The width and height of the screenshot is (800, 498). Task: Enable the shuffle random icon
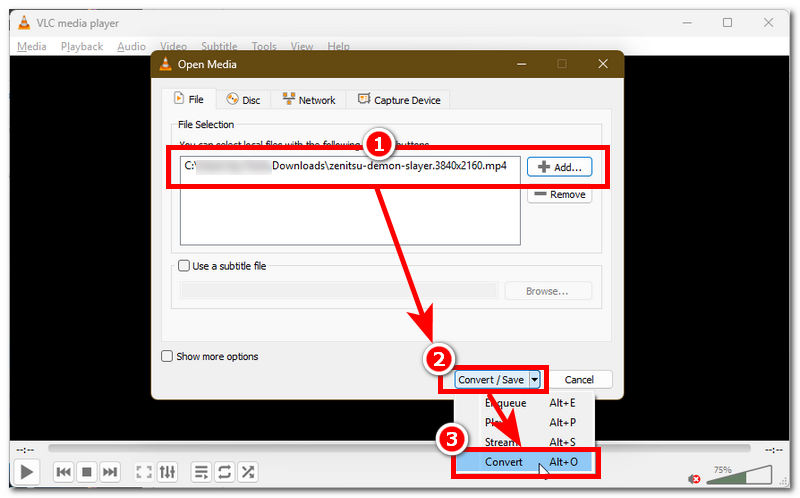(x=248, y=471)
